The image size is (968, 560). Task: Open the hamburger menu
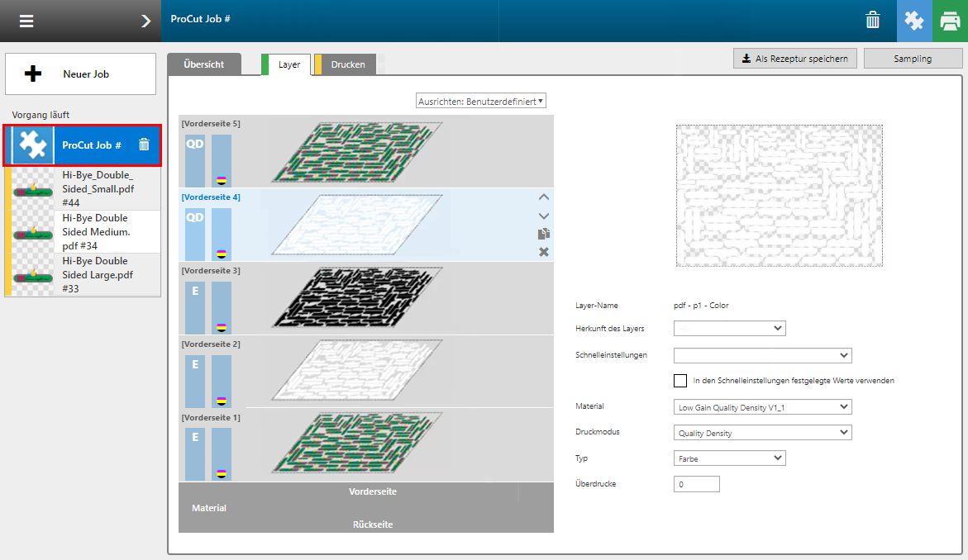[x=26, y=21]
